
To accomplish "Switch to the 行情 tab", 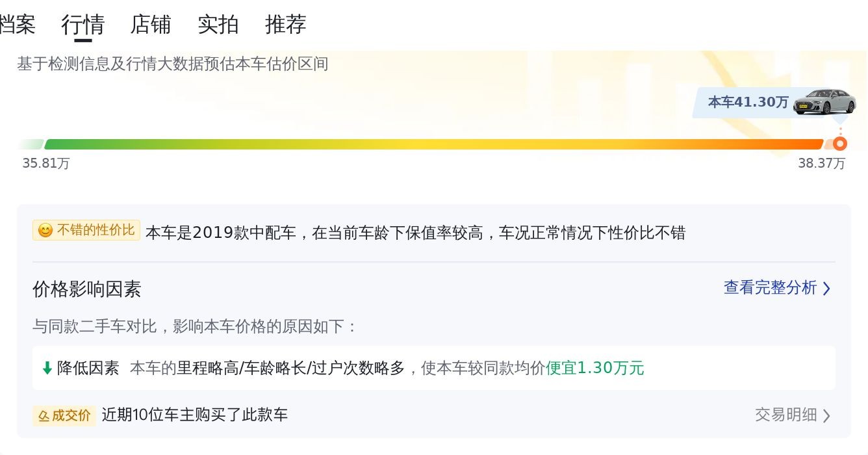I will click(x=83, y=25).
